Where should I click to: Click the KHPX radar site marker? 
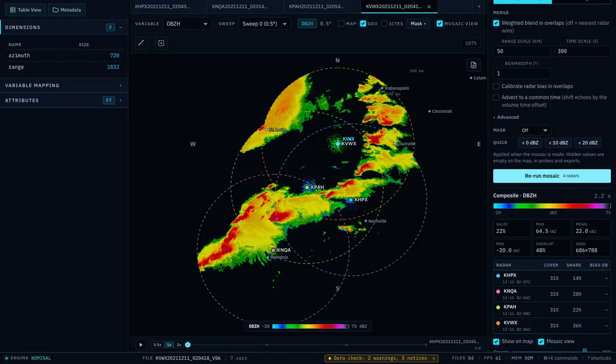pyautogui.click(x=351, y=199)
